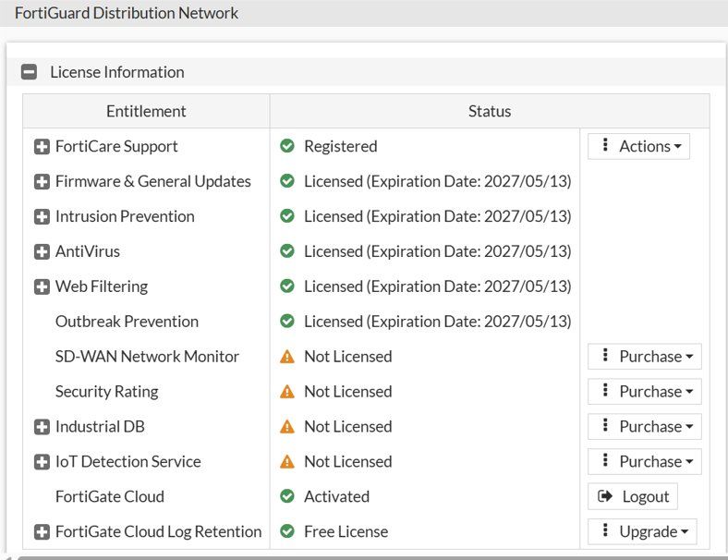Click green check icon in Intrusion Prevention row
Image resolution: width=728 pixels, height=560 pixels.
[x=287, y=216]
